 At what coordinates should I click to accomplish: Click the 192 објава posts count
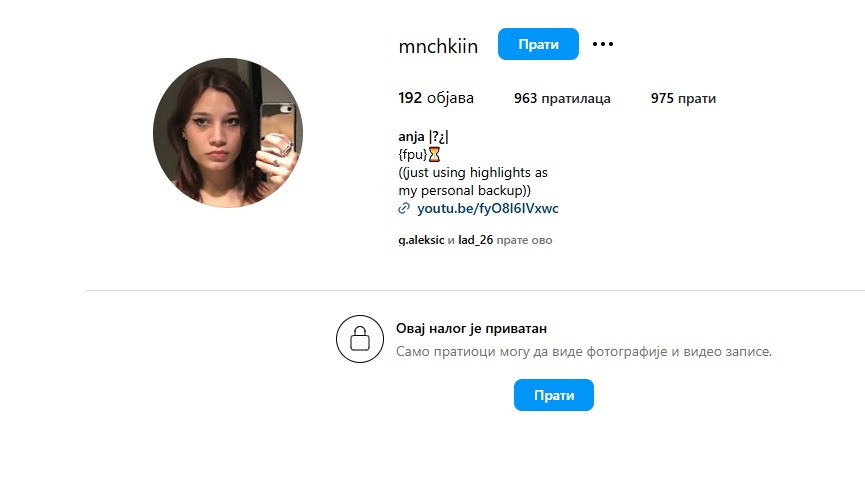[x=436, y=98]
